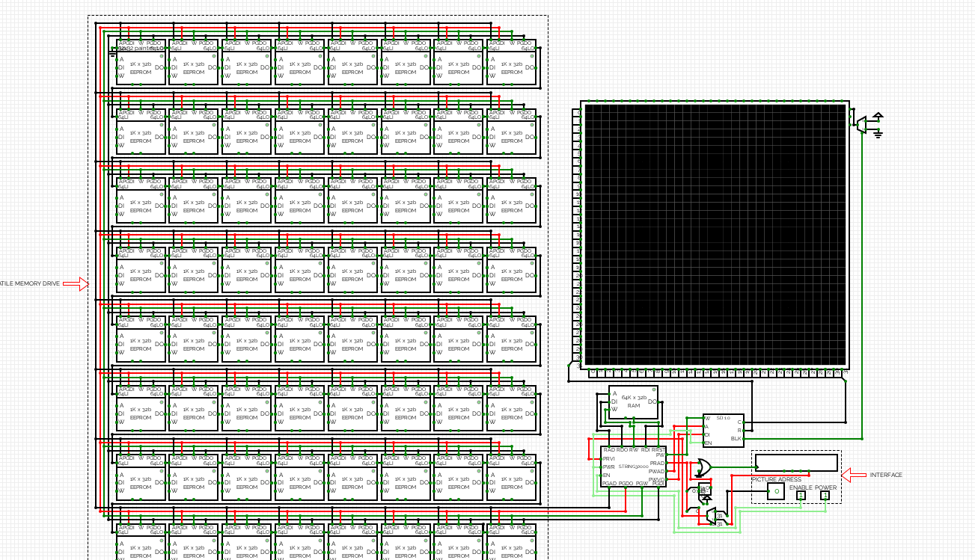Select the OR gate beside PRAD
The image size is (975, 560).
pos(704,467)
